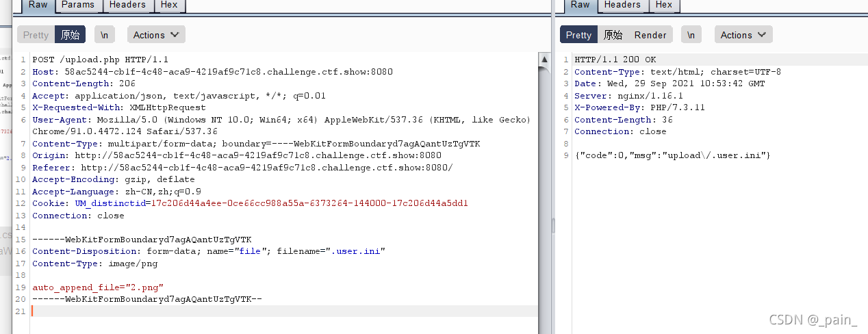This screenshot has height=334, width=868.
Task: Click 'HTTP/1.1 200 OK' response line
Action: (x=615, y=60)
